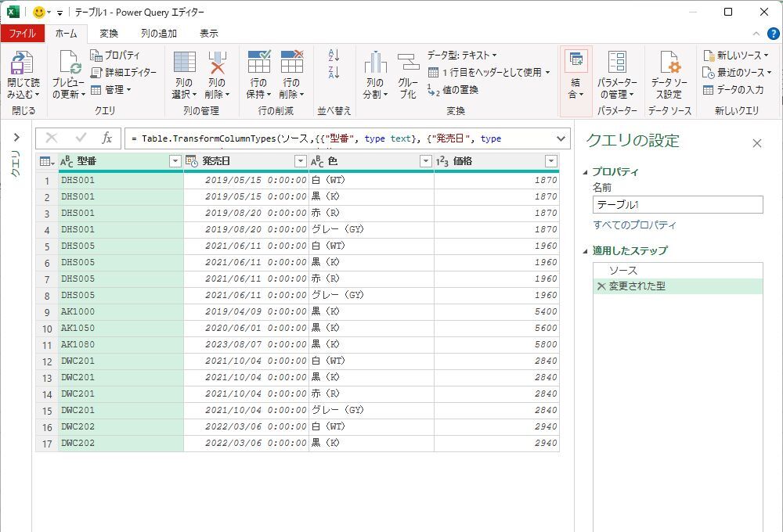Viewport: 783px width, 532px height.
Task: Close the クエリの設定 pane
Action: [757, 143]
